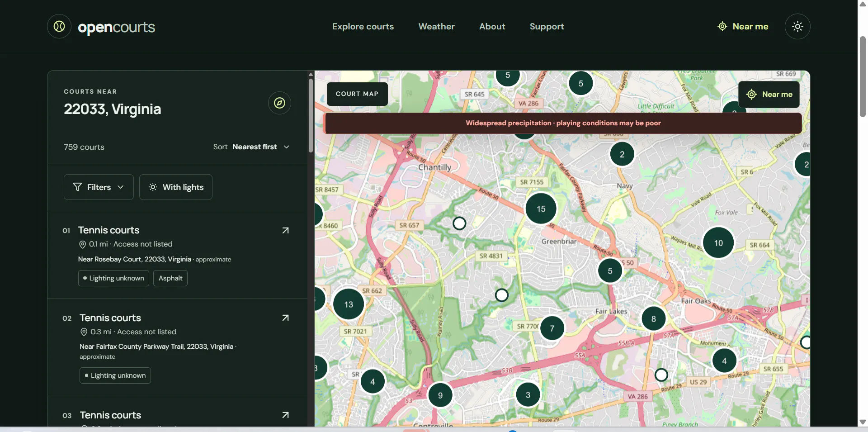The width and height of the screenshot is (868, 432).
Task: Click the opencourts tennis ball logo icon
Action: (59, 26)
